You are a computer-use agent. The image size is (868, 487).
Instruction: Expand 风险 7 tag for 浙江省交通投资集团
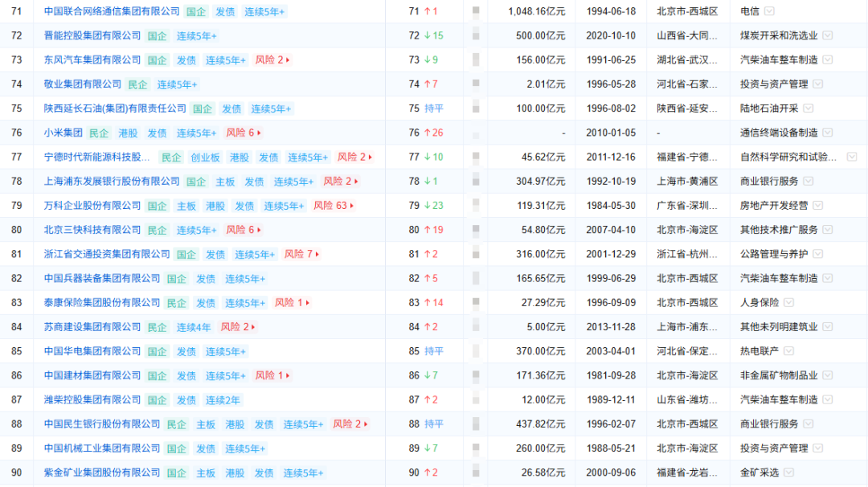pos(301,254)
